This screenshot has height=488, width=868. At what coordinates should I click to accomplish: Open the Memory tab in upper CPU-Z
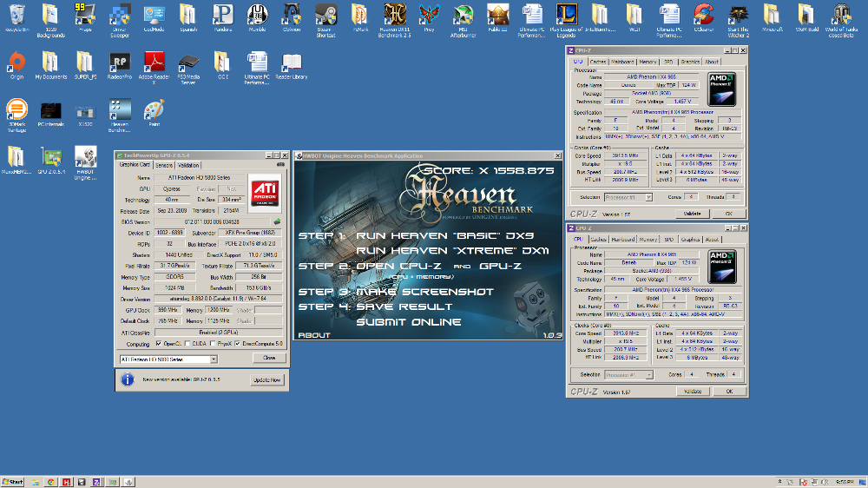(x=648, y=62)
